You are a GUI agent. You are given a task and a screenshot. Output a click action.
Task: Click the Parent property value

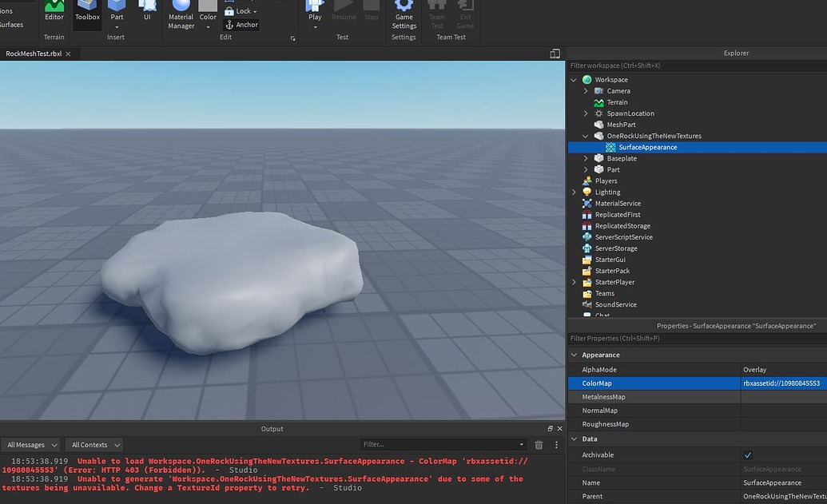point(784,497)
